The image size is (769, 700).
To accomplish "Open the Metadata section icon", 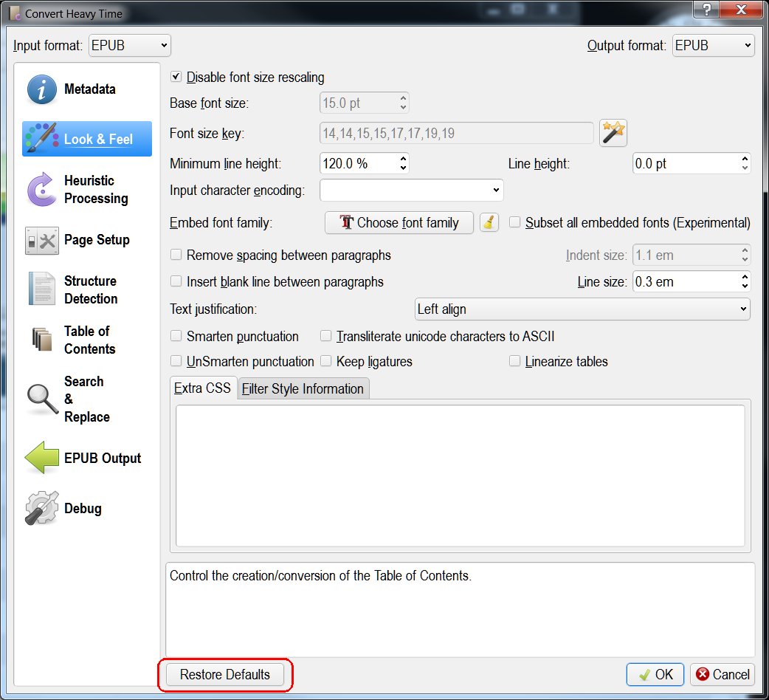I will point(41,89).
